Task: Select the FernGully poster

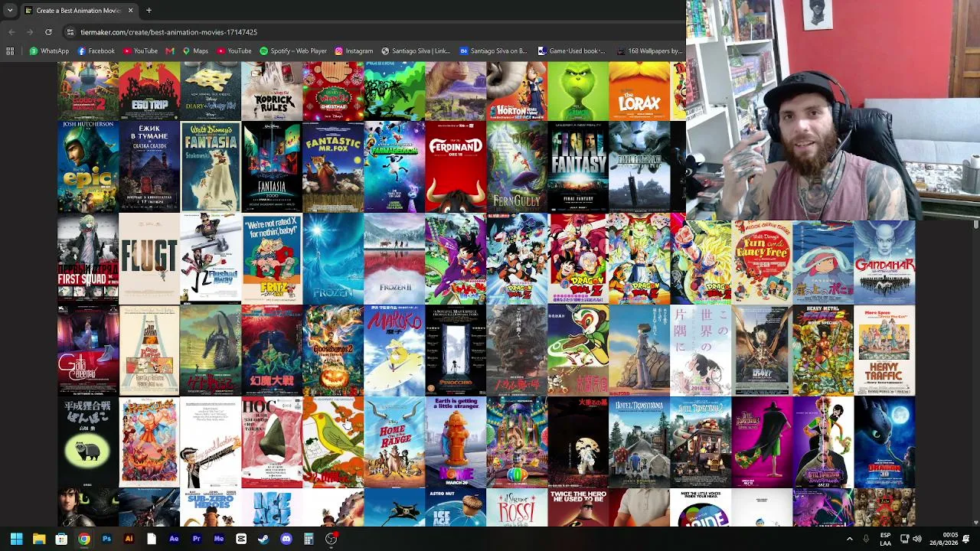Action: pyautogui.click(x=517, y=167)
